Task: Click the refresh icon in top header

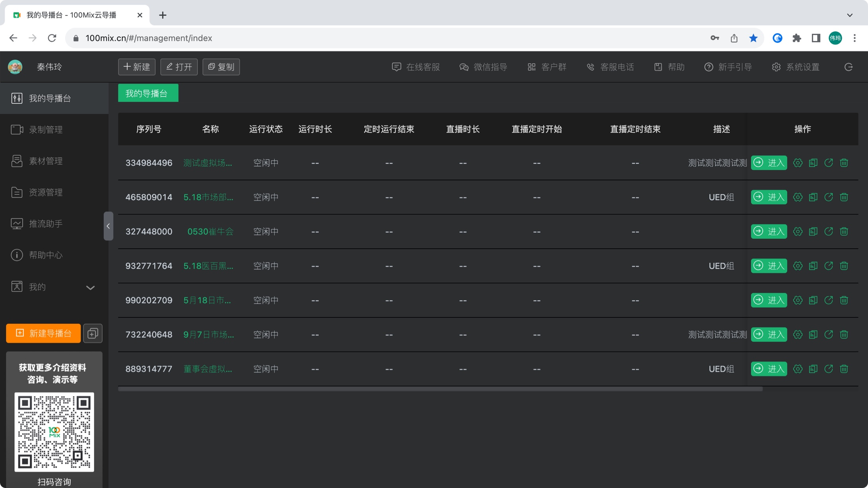Action: pyautogui.click(x=849, y=67)
